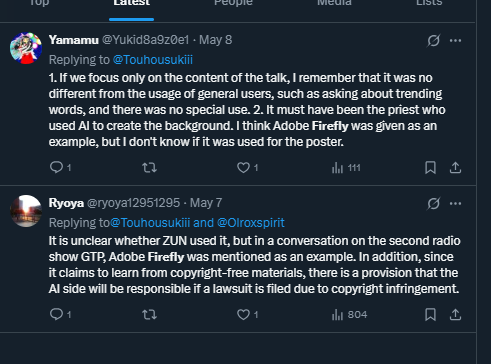The height and width of the screenshot is (364, 491).
Task: Retweet Ryoya's post
Action: coord(149,314)
